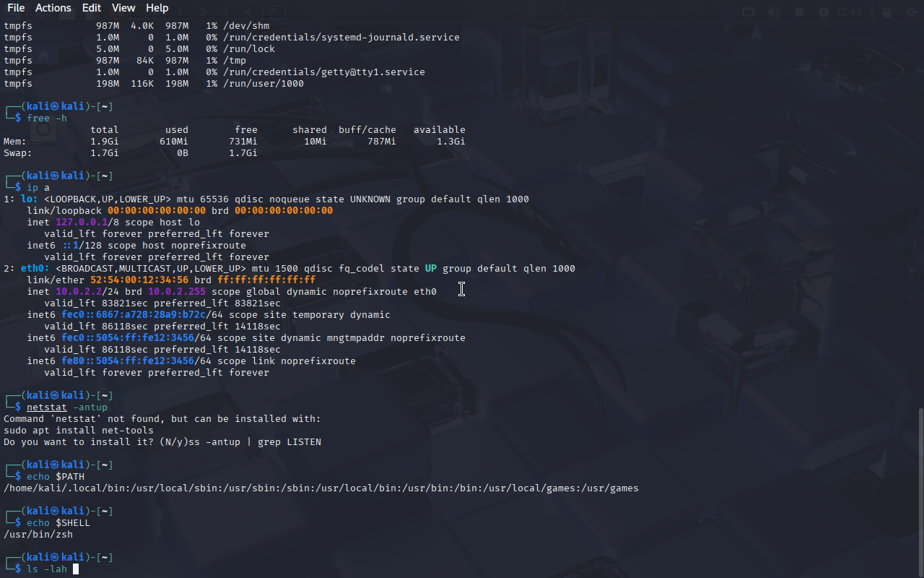The image size is (924, 578).
Task: Click the free memory value '731Mi'
Action: 243,142
